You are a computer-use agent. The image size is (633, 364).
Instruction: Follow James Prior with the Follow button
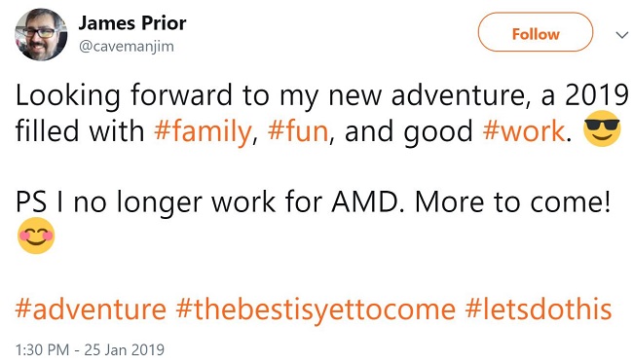click(536, 32)
